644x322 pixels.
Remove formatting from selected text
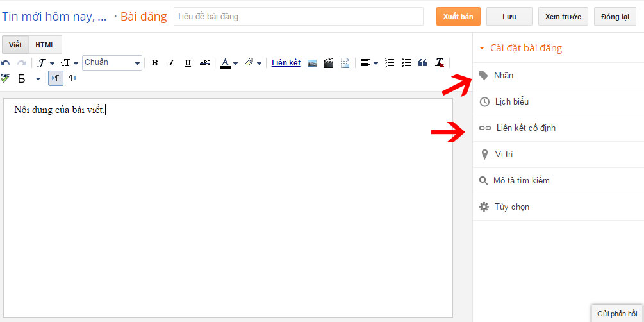coord(440,63)
